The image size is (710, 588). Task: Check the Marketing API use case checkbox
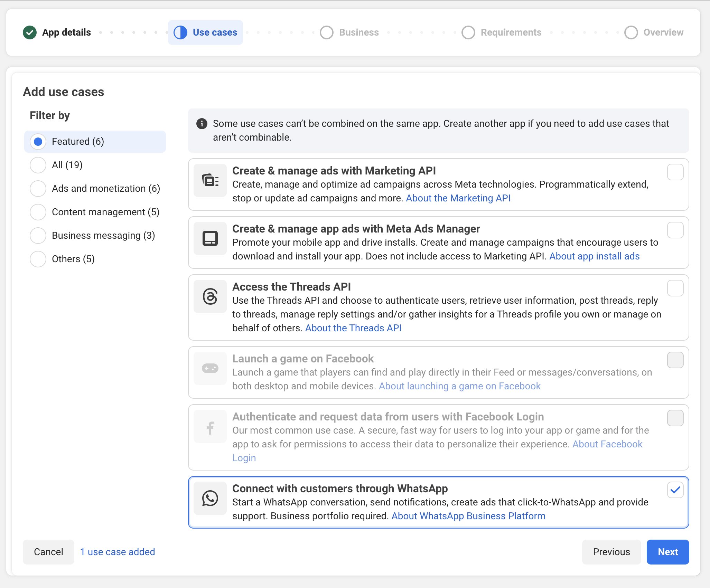point(675,172)
